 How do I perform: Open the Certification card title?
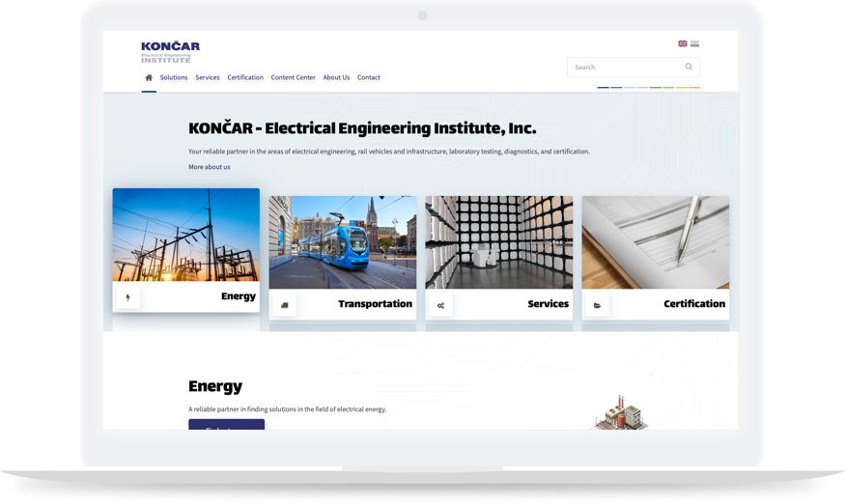(693, 304)
